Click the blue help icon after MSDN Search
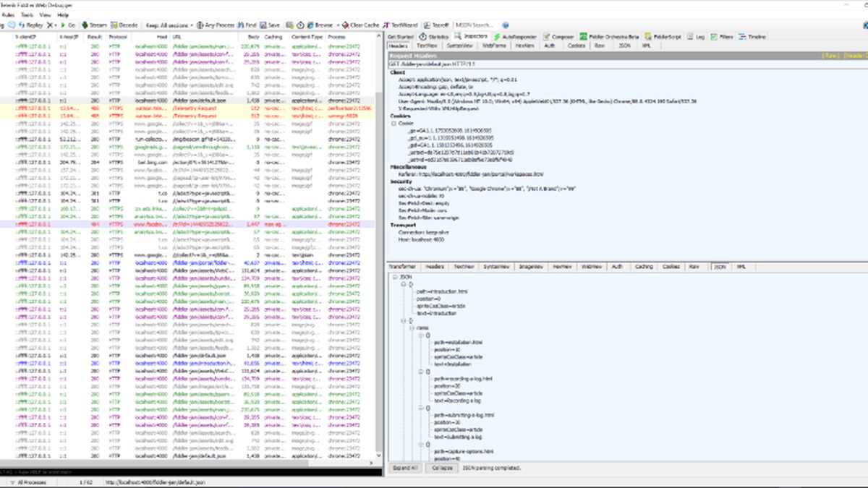 [507, 25]
